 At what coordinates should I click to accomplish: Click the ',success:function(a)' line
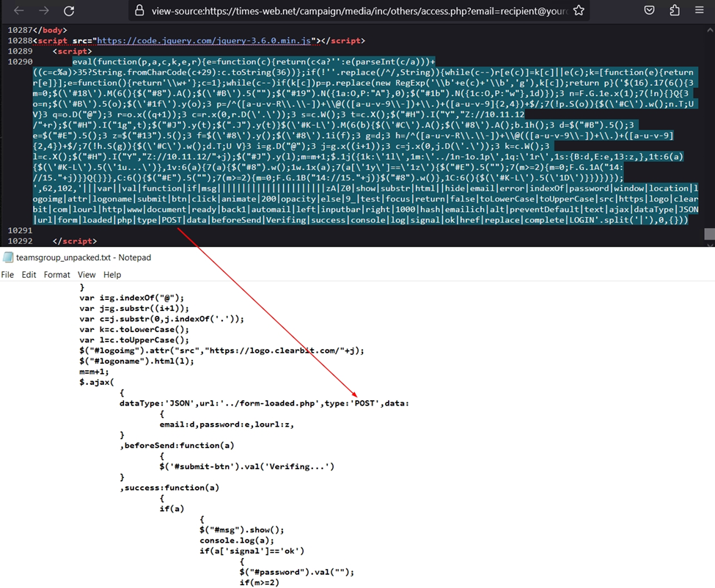(x=169, y=488)
